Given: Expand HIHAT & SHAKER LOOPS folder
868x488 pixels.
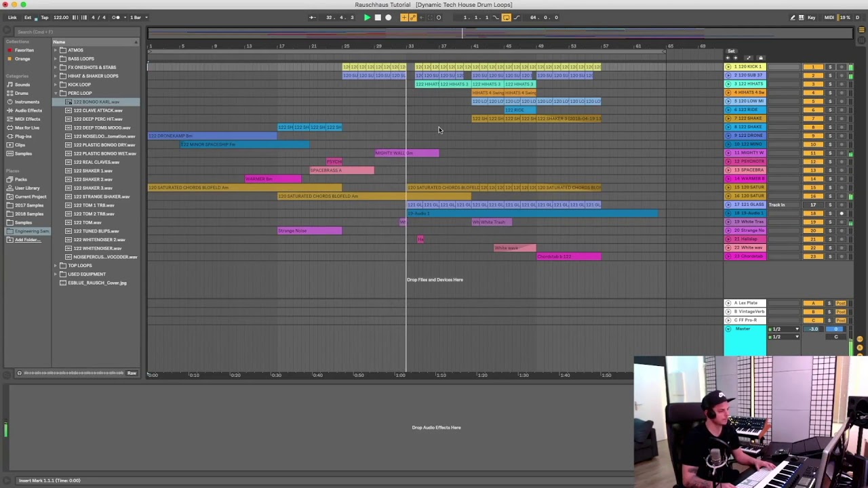Looking at the screenshot, I should click(x=56, y=76).
